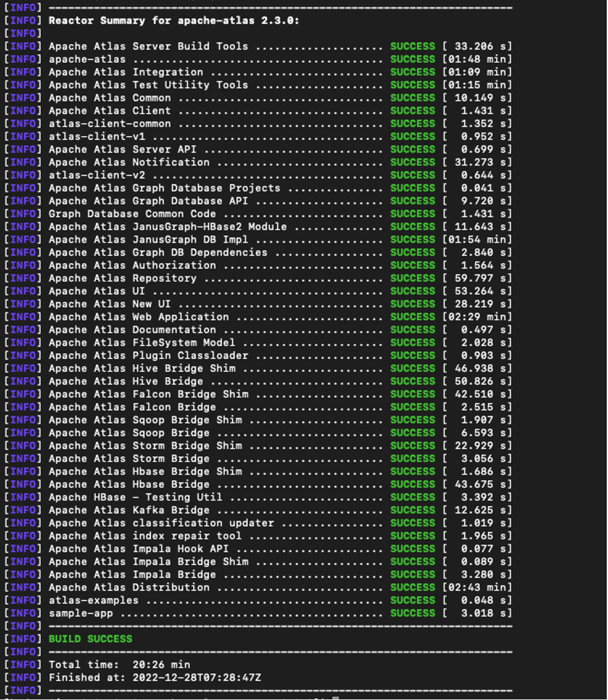Click 'Finished at: 2022-12-28T07:28:47Z' timestamp
The image size is (608, 700).
coord(155,678)
